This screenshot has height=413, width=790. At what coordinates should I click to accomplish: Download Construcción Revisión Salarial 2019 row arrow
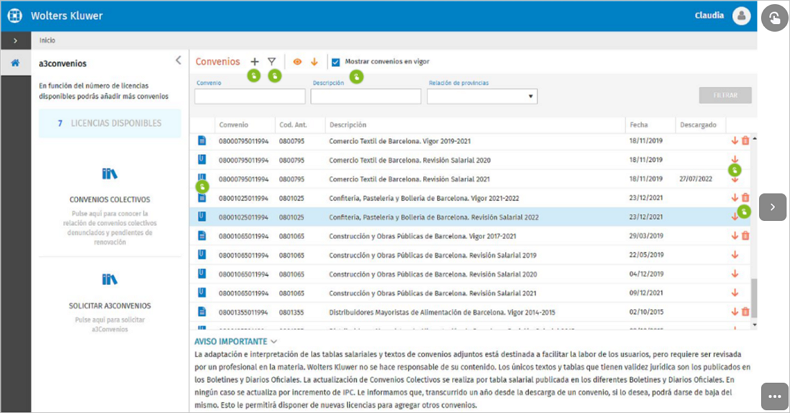tap(735, 255)
